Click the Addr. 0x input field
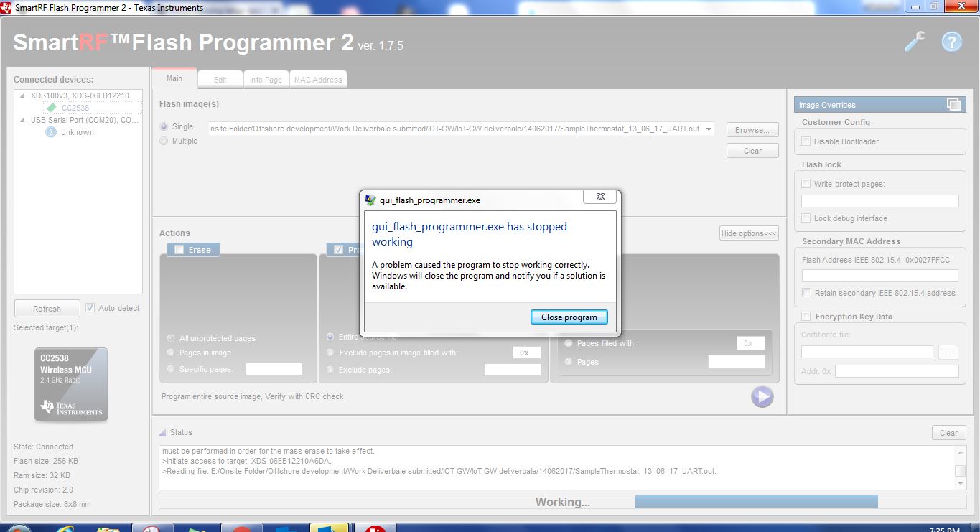Image resolution: width=980 pixels, height=532 pixels. (x=897, y=371)
